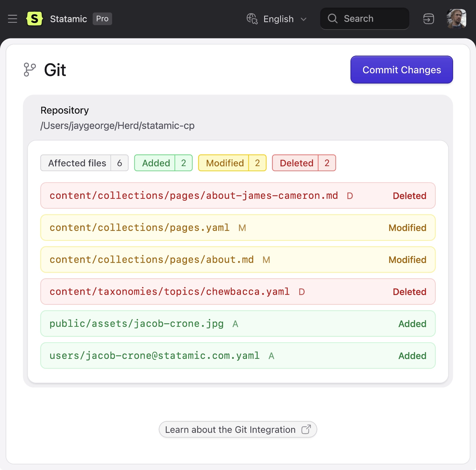Screen dimensions: 476x470
Task: Click the Statamic logo
Action: click(35, 19)
